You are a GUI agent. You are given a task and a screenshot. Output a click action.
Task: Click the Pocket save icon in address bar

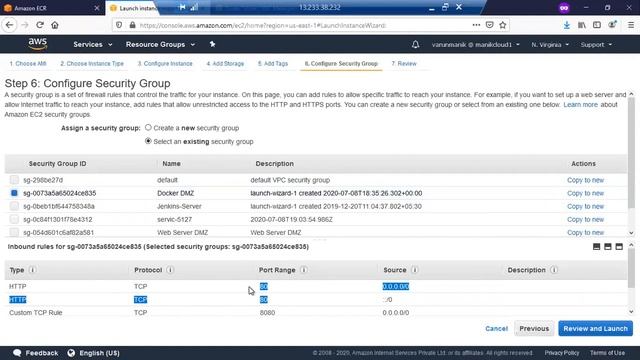tap(489, 25)
